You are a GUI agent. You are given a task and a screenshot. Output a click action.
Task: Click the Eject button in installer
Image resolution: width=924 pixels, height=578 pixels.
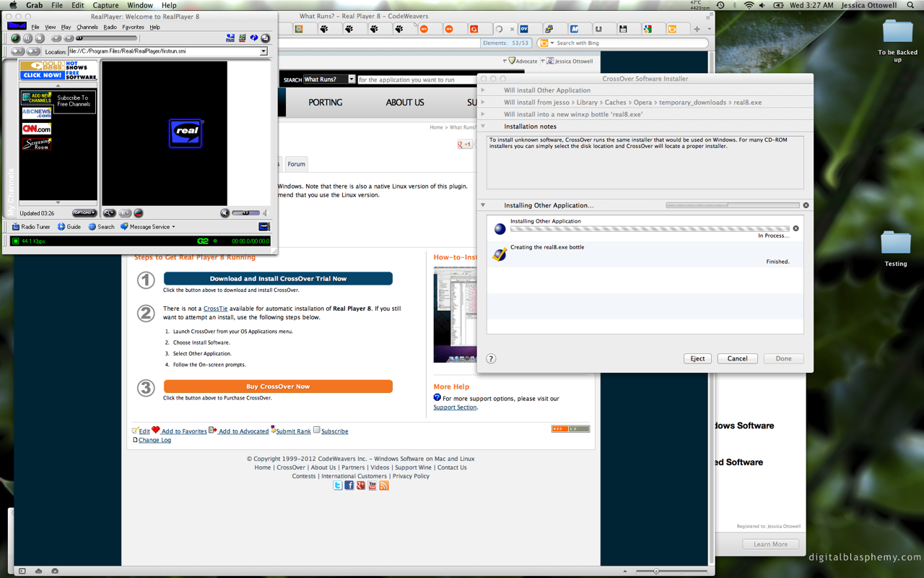point(697,358)
